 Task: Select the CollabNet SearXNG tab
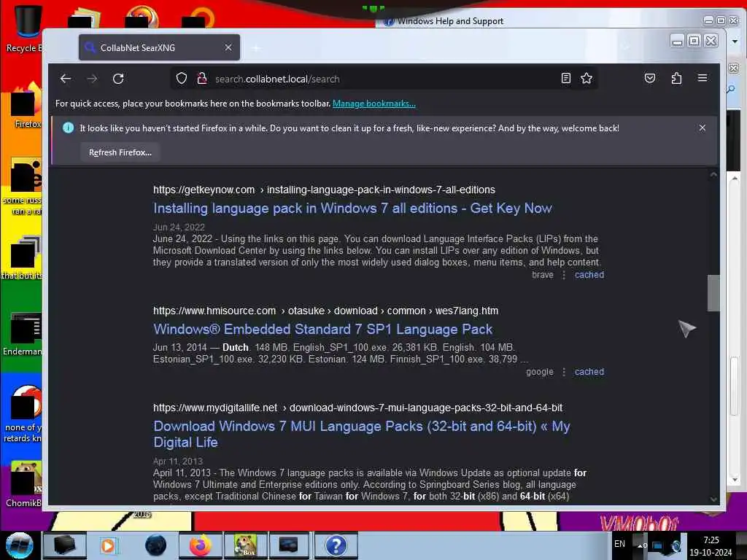159,47
